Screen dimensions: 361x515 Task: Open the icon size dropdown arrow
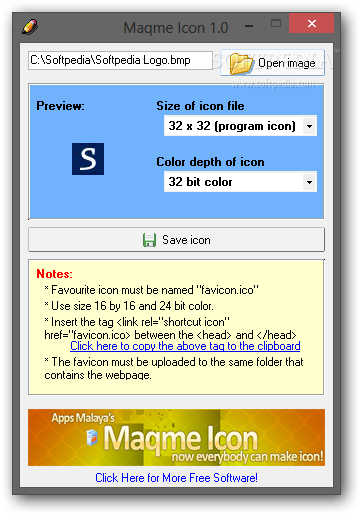click(310, 126)
